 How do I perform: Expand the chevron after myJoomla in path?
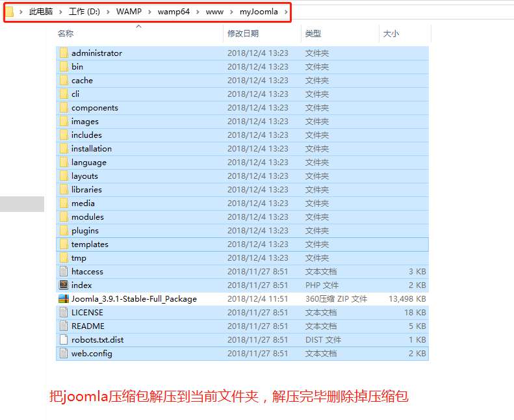point(286,12)
